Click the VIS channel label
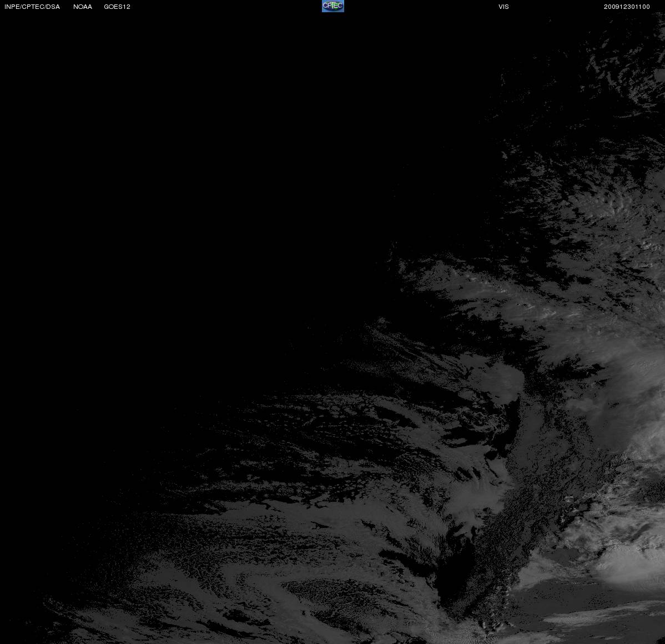The image size is (665, 644). point(504,7)
